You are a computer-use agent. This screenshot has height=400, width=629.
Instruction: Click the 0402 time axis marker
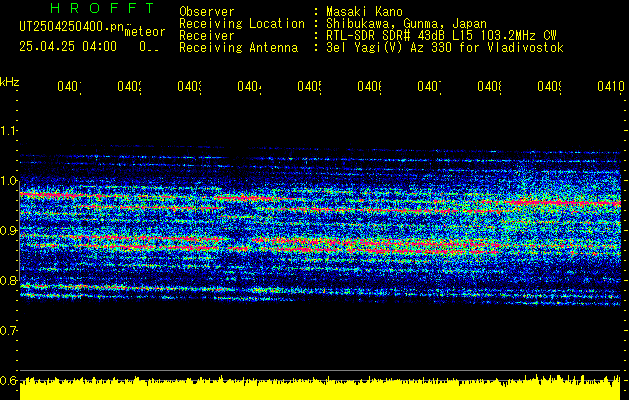tap(129, 86)
